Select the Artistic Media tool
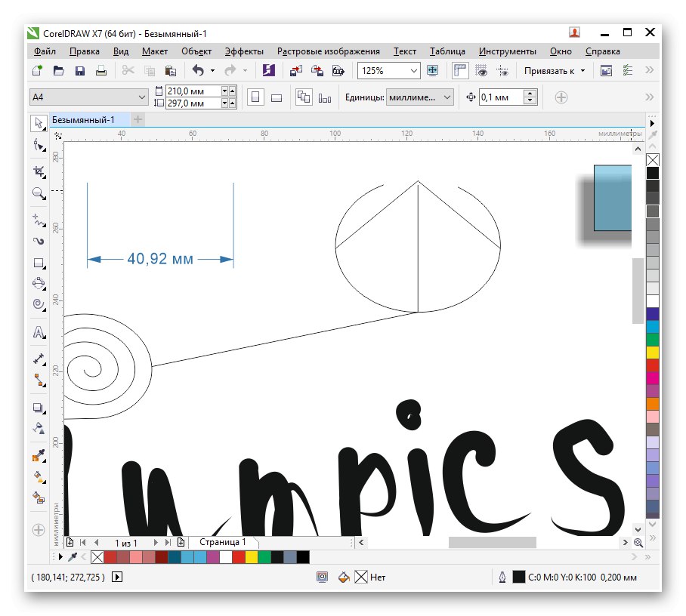The width and height of the screenshot is (686, 616). pos(39,242)
